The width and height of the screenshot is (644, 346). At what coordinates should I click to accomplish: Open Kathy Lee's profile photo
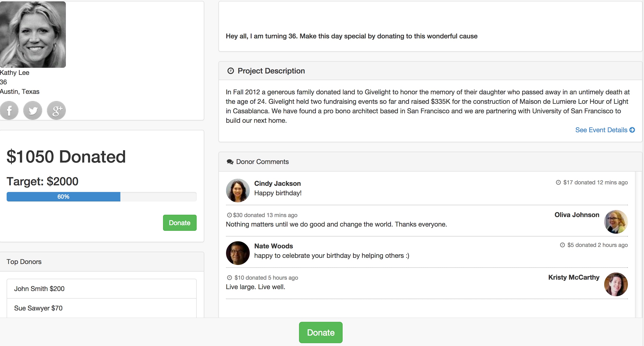(x=33, y=34)
